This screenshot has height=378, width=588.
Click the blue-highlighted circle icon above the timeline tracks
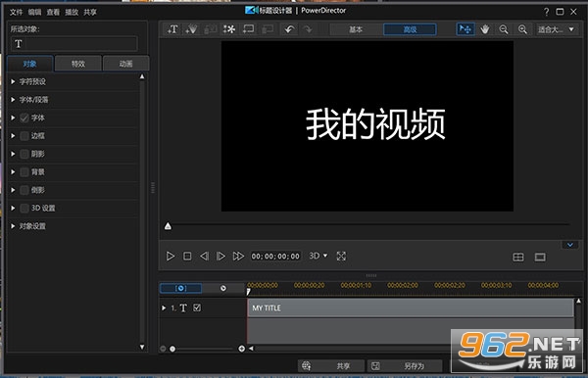(x=180, y=288)
